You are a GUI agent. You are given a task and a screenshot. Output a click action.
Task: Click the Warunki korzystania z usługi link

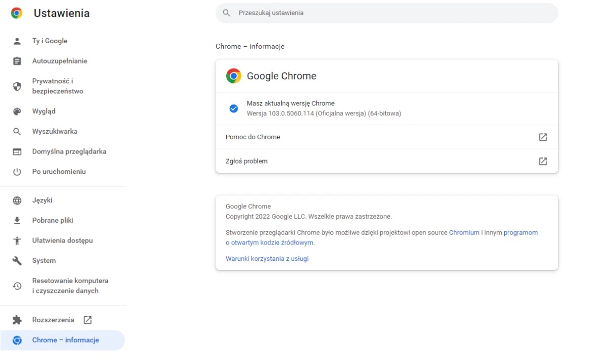tap(267, 258)
